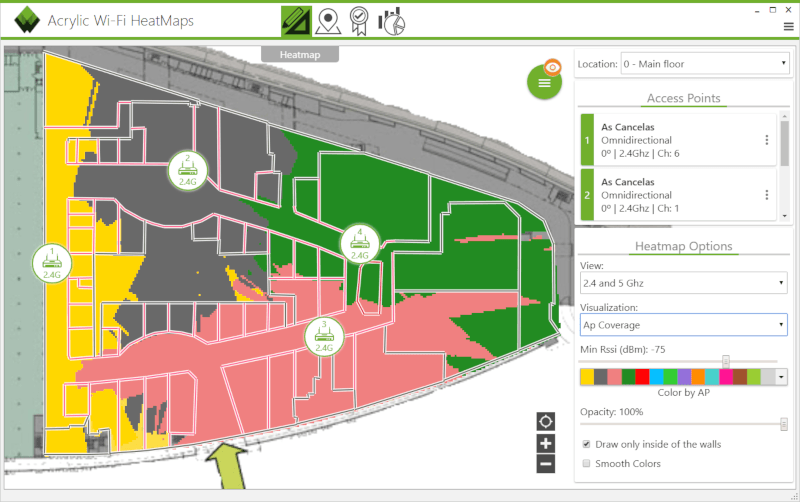Viewport: 800px width, 502px height.
Task: Adjust the Min Rssi slider handle
Action: [726, 361]
